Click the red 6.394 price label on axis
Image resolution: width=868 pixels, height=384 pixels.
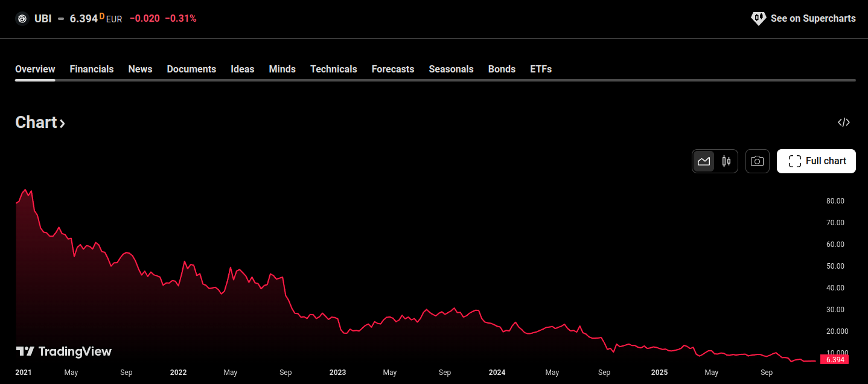[835, 359]
